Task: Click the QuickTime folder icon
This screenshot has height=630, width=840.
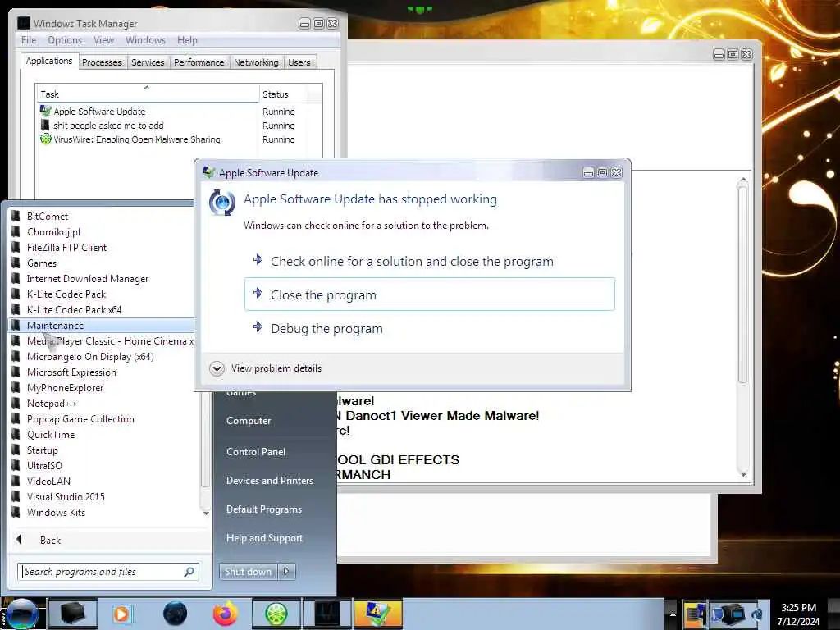Action: click(16, 434)
